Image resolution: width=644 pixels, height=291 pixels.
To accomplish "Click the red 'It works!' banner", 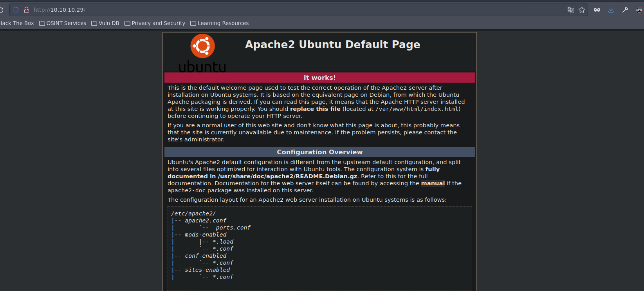I will 319,78.
